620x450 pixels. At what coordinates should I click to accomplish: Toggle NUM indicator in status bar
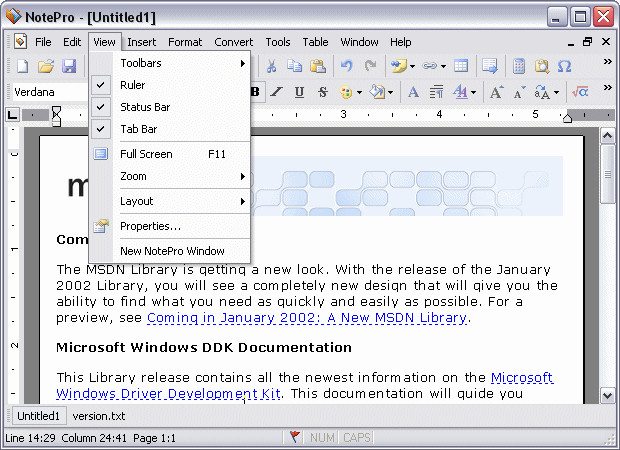(x=322, y=437)
